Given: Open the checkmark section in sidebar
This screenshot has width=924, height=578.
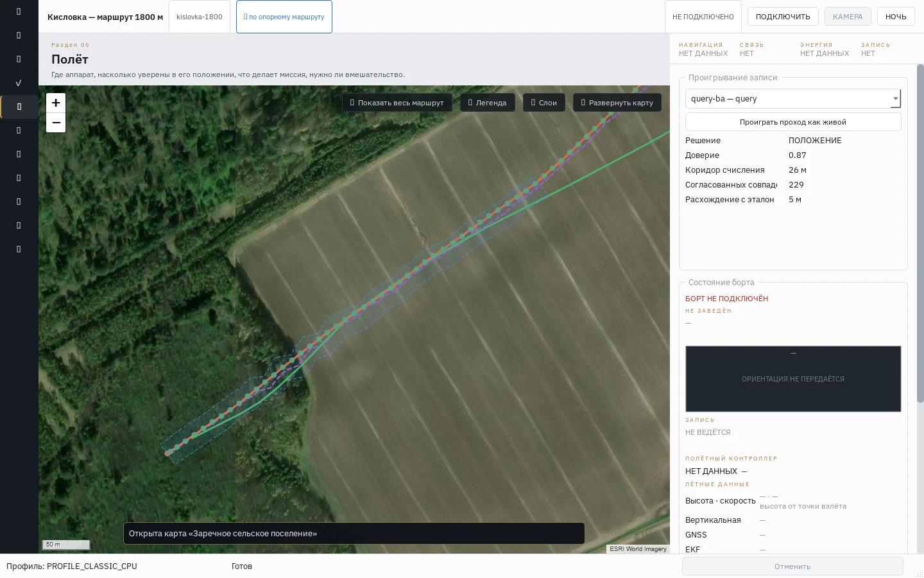Looking at the screenshot, I should [19, 83].
